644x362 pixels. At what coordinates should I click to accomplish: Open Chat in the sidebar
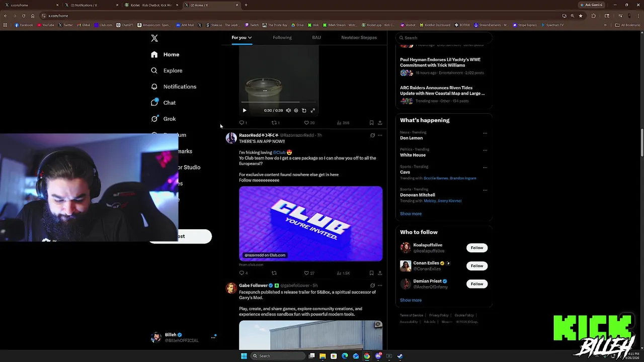(164, 103)
